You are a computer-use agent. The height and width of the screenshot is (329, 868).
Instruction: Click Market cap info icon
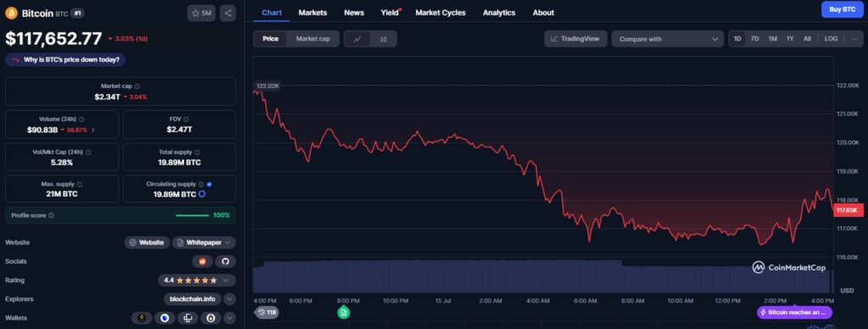(137, 86)
